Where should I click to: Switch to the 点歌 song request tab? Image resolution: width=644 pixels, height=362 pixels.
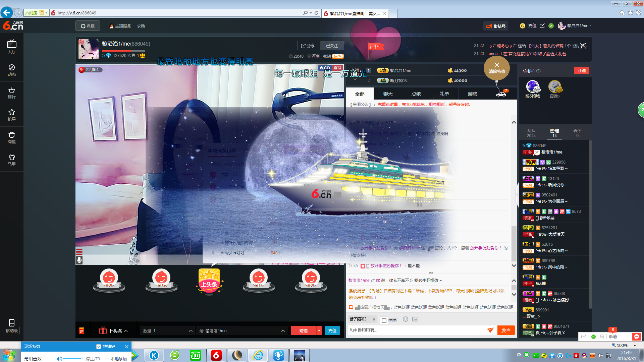[416, 94]
